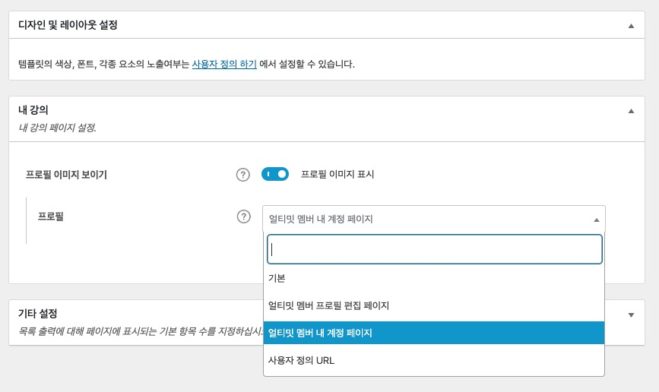Choose highlighted 얼티밋 멤버 내 계정 페이지 option

pos(434,333)
